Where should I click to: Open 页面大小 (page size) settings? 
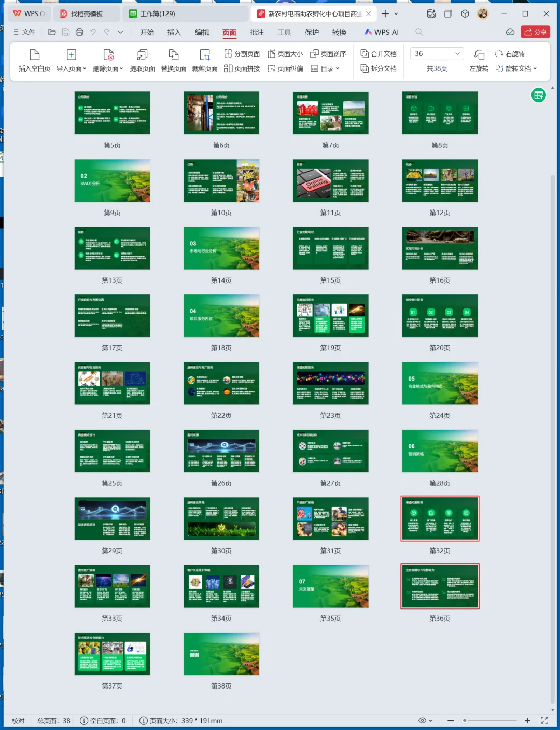[x=285, y=53]
